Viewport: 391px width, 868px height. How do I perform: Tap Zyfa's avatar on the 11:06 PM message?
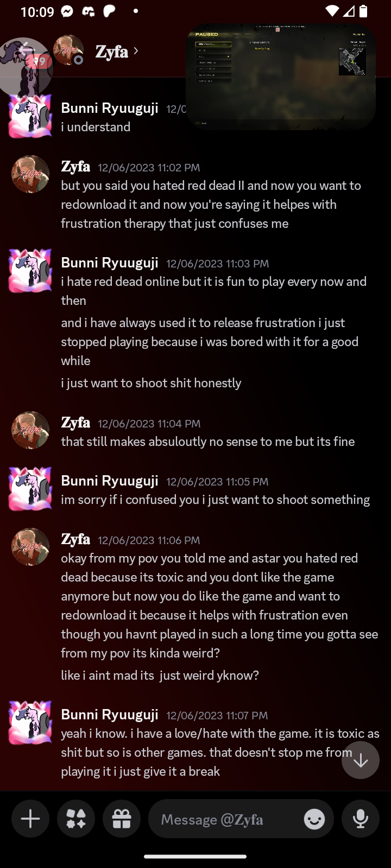[x=30, y=547]
